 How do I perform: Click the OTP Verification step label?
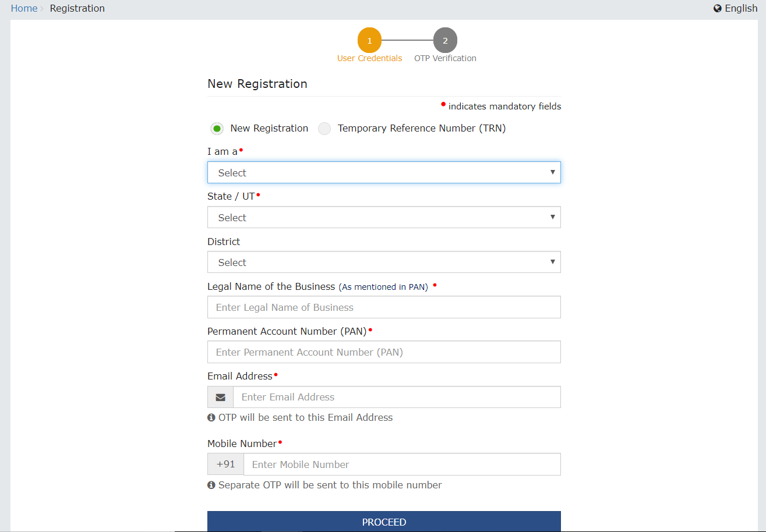click(445, 58)
